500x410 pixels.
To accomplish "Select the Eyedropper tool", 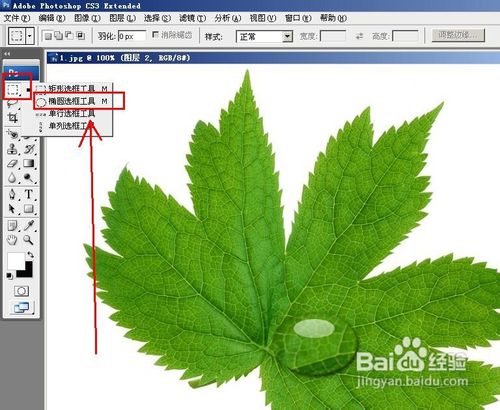I will tap(29, 226).
